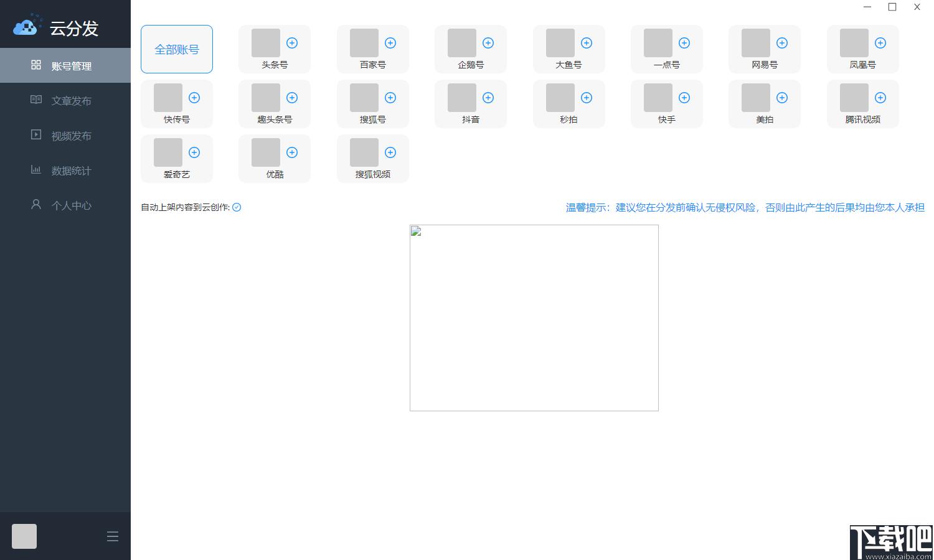
Task: Click the 温馨提示 infringement warning text
Action: [x=745, y=207]
